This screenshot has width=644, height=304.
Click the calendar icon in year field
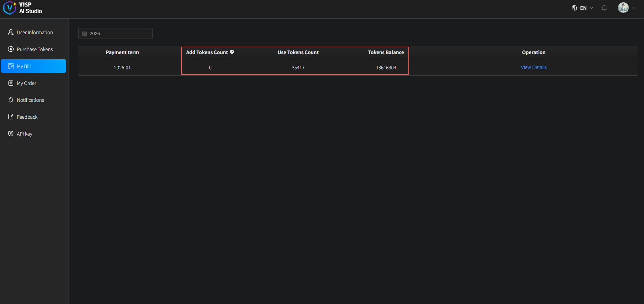pyautogui.click(x=85, y=33)
